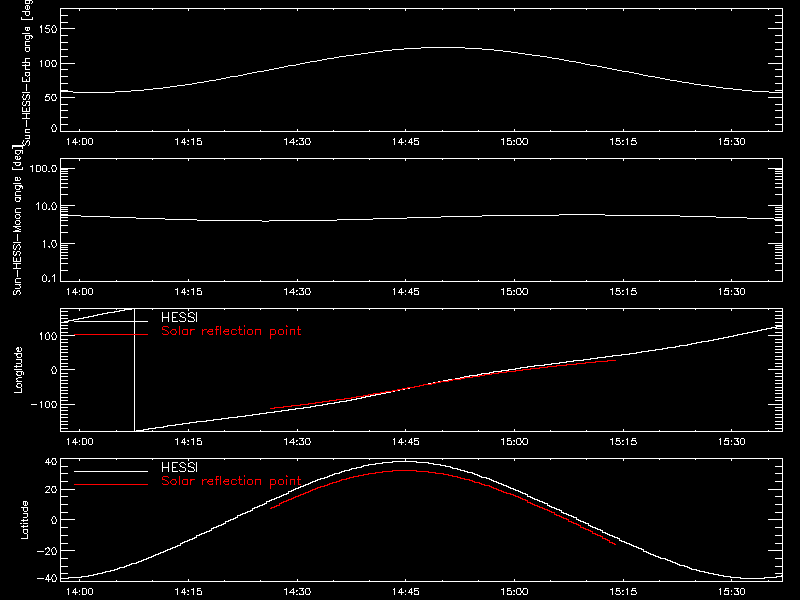This screenshot has height=600, width=800.
Task: Click the 1.0 tick on Moon angle axis
Action: coord(49,244)
